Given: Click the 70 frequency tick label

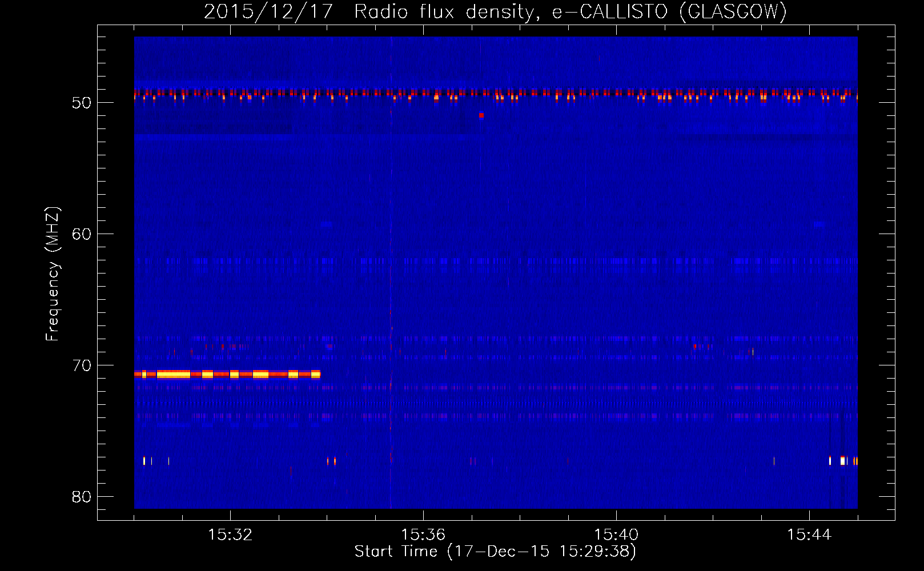Looking at the screenshot, I should tap(82, 365).
